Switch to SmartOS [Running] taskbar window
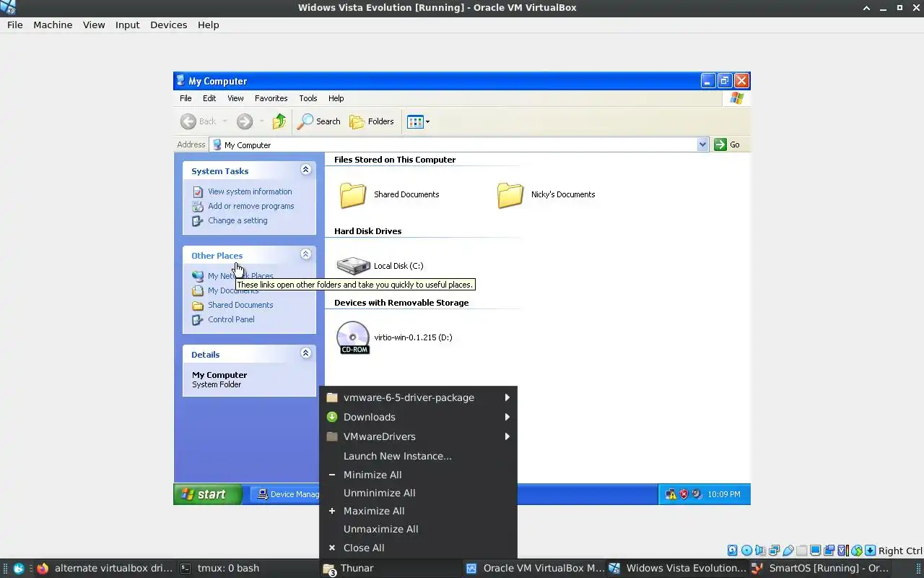924x578 pixels. click(x=821, y=568)
